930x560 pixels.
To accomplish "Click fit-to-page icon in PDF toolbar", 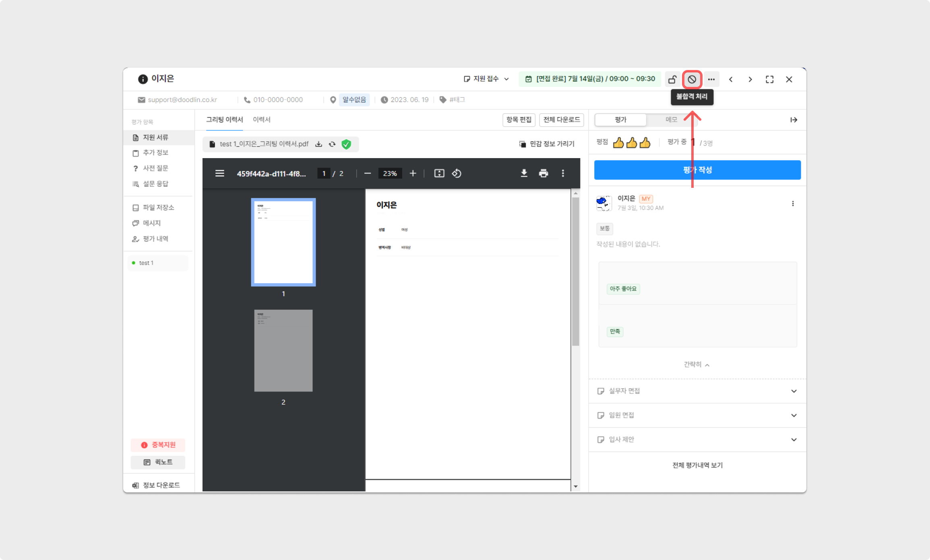I will coord(439,173).
